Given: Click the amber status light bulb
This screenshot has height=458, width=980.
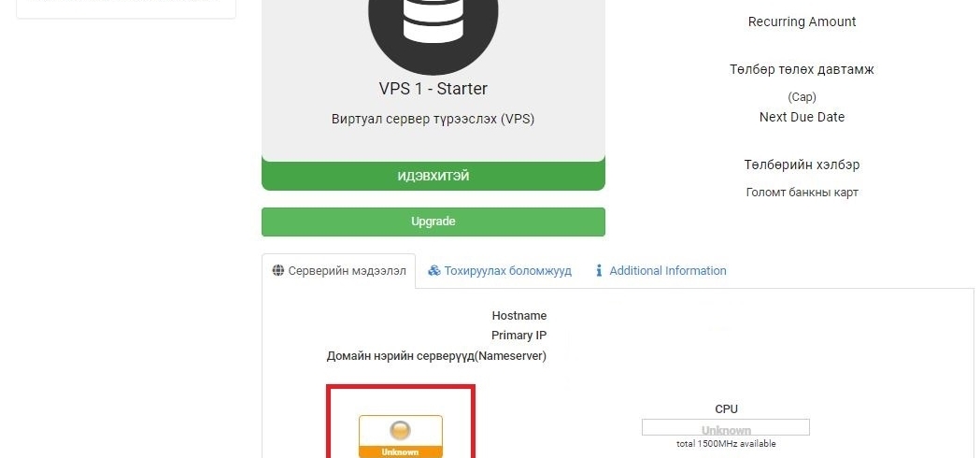Looking at the screenshot, I should click(x=400, y=431).
